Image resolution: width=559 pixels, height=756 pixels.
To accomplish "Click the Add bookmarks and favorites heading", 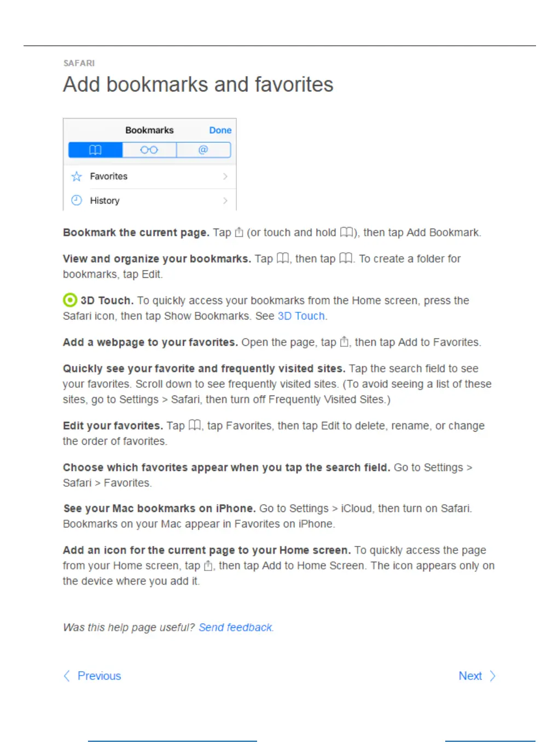I will [198, 85].
